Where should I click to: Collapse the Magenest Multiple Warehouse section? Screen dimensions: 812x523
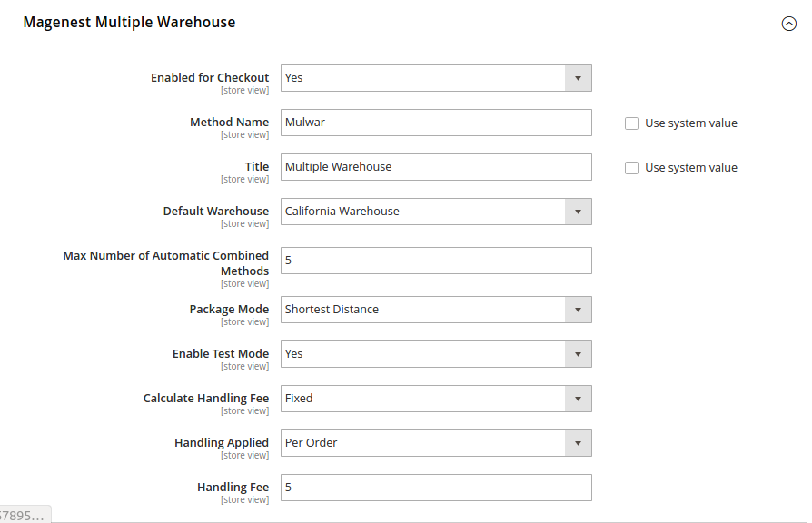pos(788,24)
